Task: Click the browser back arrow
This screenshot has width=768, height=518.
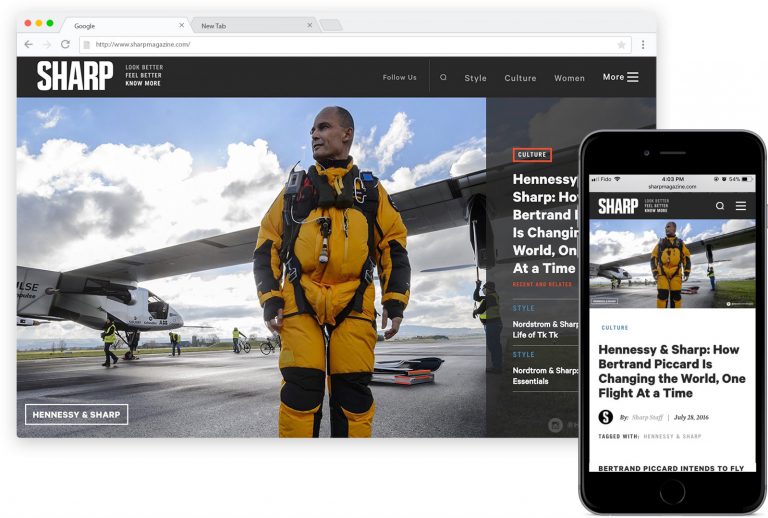Action: (28, 45)
